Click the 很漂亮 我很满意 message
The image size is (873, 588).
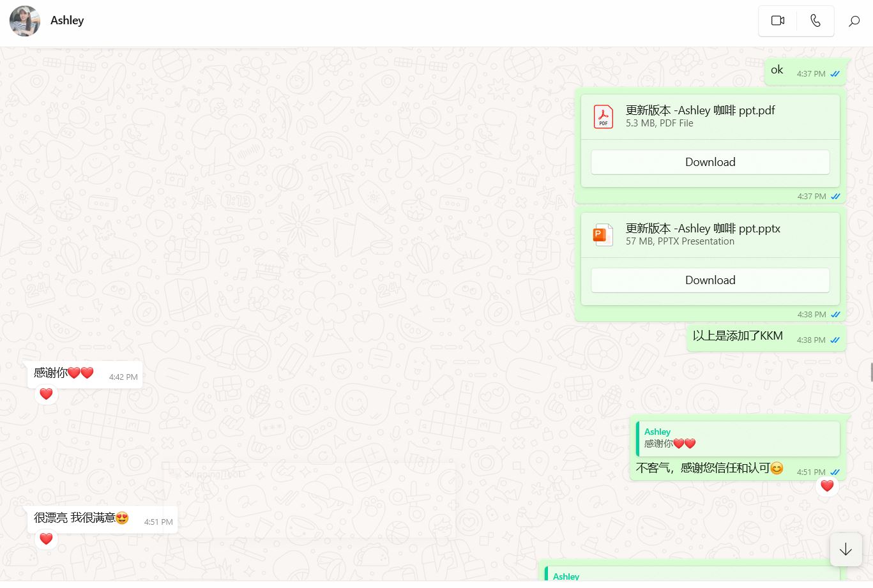pyautogui.click(x=81, y=518)
